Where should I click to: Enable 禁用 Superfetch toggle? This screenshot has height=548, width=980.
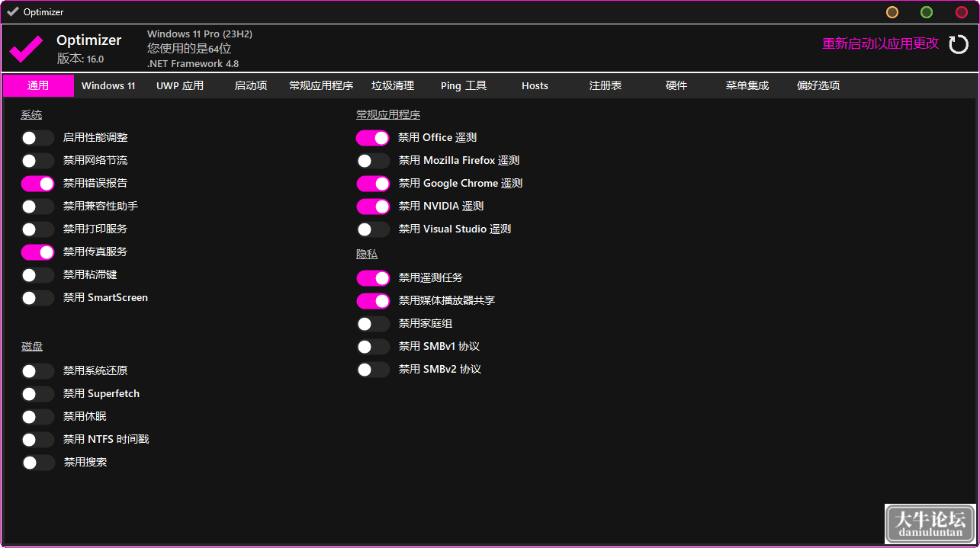pos(37,394)
